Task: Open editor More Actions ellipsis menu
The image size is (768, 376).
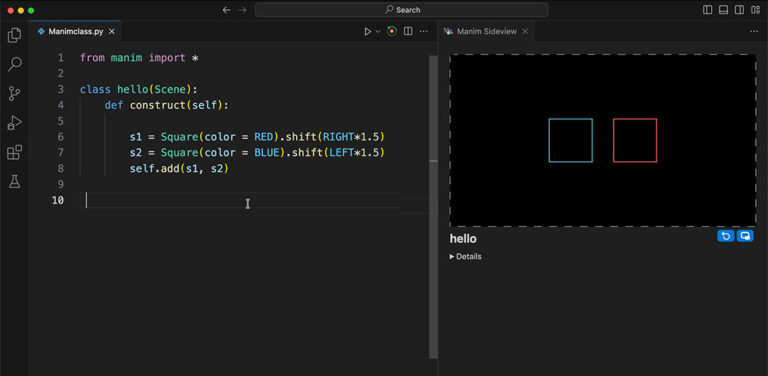Action: click(424, 31)
